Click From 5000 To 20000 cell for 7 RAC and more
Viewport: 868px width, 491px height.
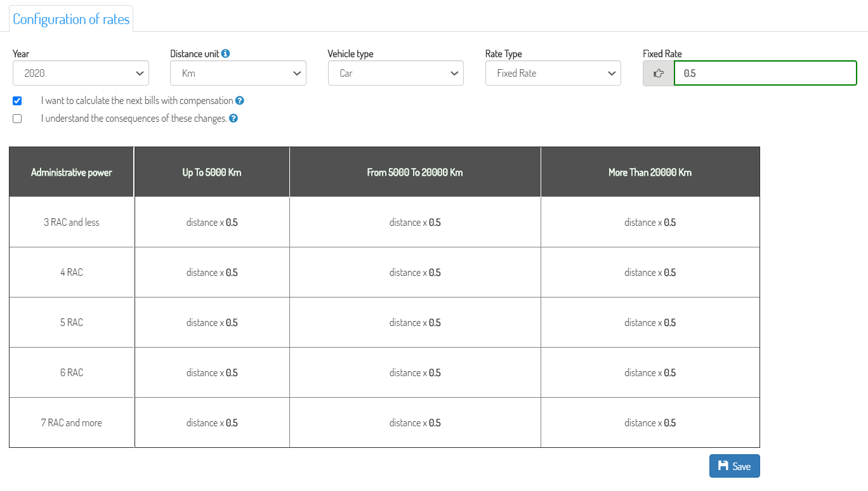click(415, 422)
